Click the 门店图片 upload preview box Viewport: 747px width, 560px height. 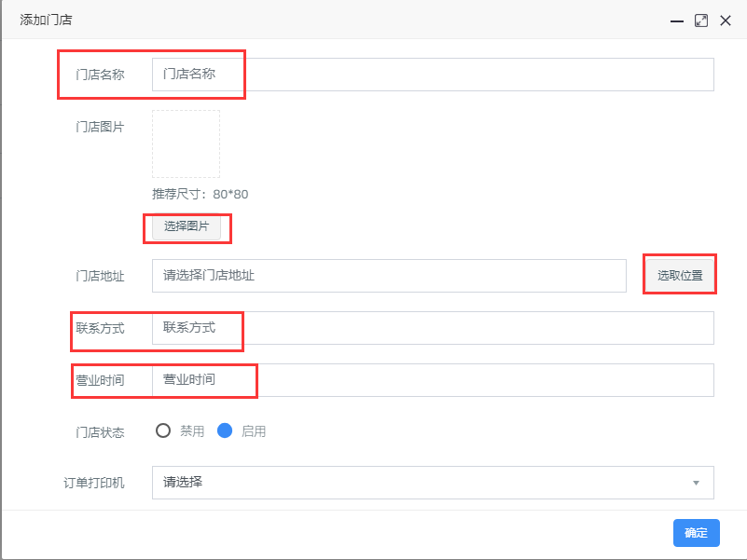tap(186, 143)
